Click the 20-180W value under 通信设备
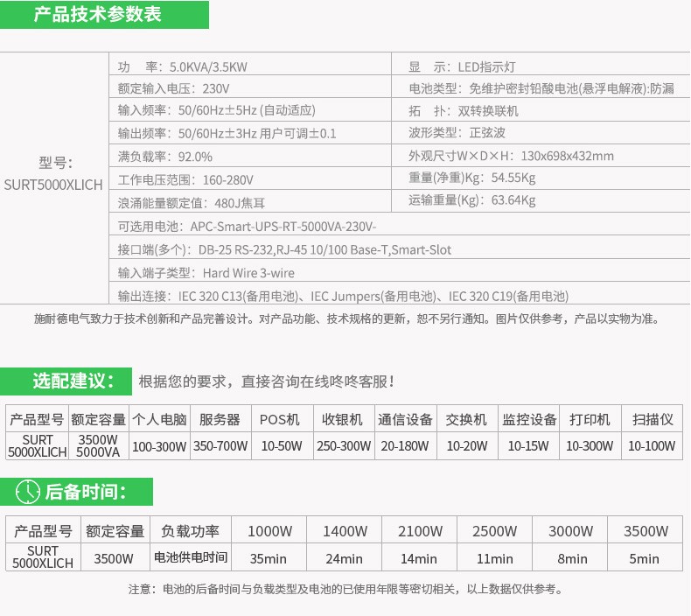691x616 pixels. [405, 445]
